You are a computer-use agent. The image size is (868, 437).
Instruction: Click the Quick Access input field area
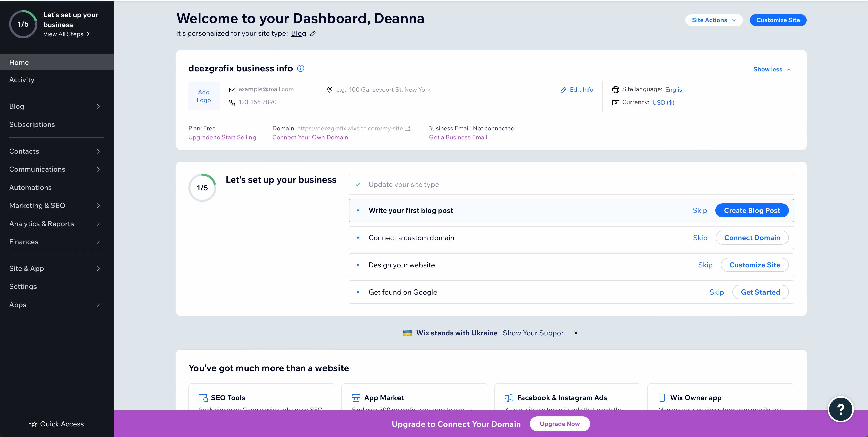point(56,424)
